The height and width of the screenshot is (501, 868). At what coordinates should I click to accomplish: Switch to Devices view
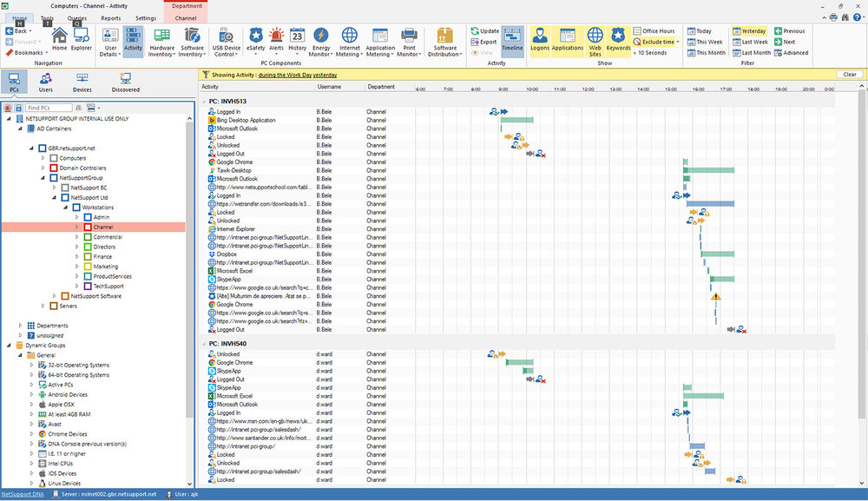click(82, 82)
